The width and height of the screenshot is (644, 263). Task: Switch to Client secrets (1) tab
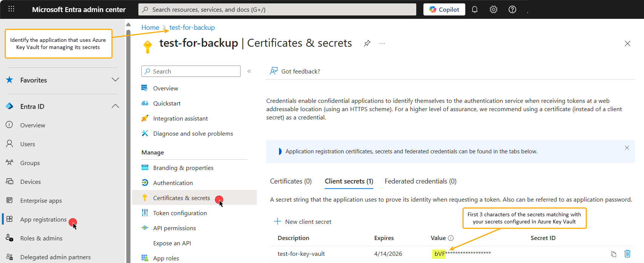point(349,181)
